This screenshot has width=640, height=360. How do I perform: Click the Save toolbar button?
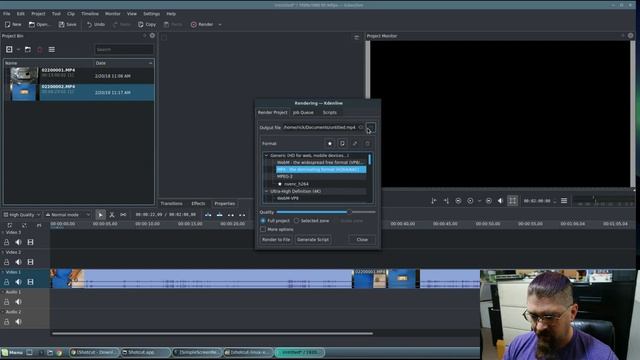pyautogui.click(x=67, y=24)
